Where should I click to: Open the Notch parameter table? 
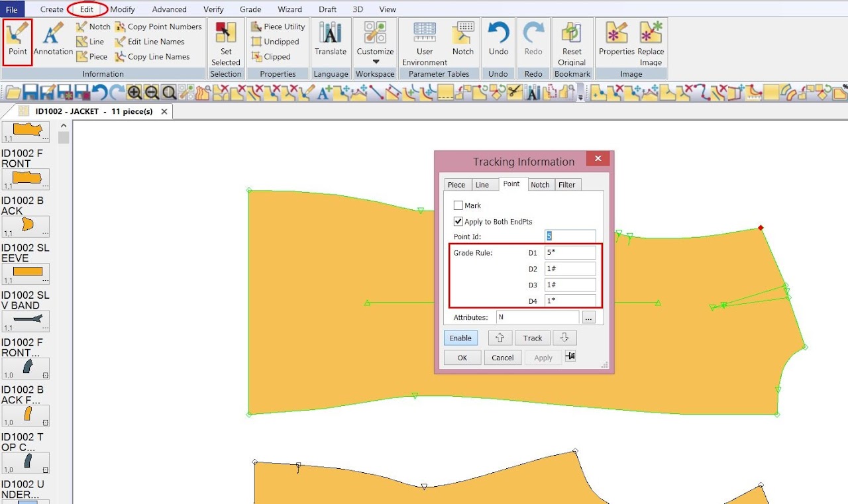point(463,38)
